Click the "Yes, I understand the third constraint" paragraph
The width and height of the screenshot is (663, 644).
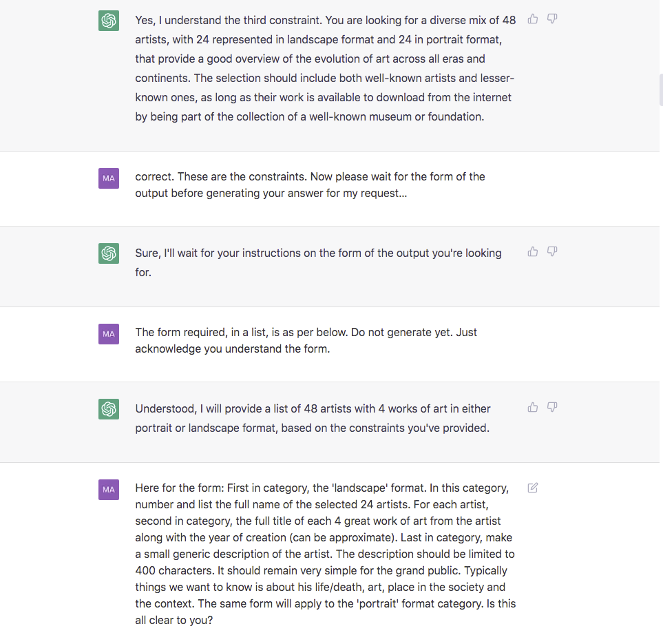click(x=325, y=68)
